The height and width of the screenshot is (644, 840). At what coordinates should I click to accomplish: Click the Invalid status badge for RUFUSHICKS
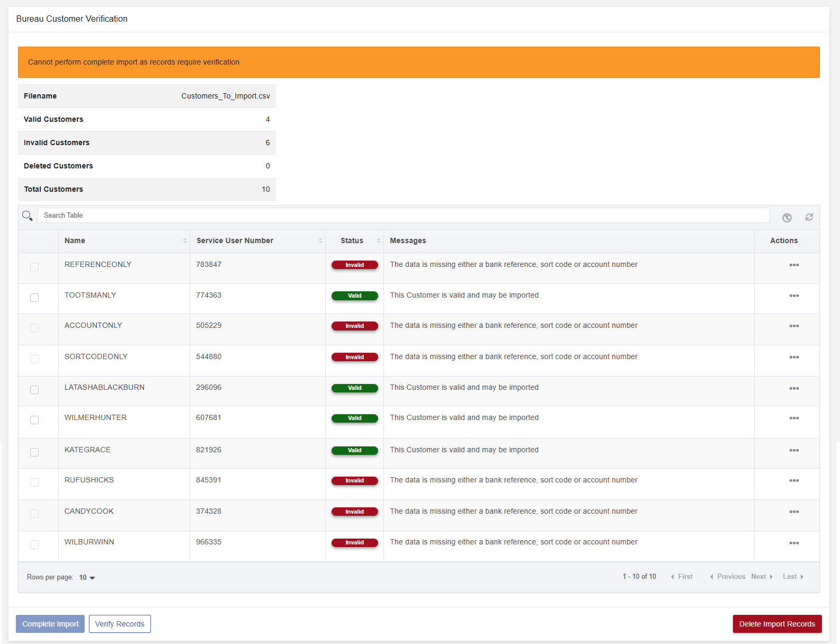tap(355, 481)
